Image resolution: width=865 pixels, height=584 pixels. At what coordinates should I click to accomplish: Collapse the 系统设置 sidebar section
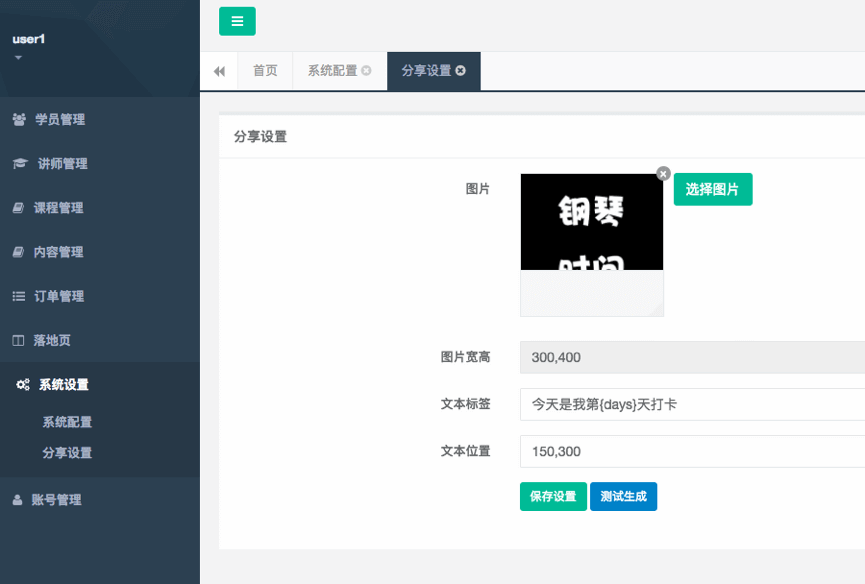pyautogui.click(x=64, y=385)
